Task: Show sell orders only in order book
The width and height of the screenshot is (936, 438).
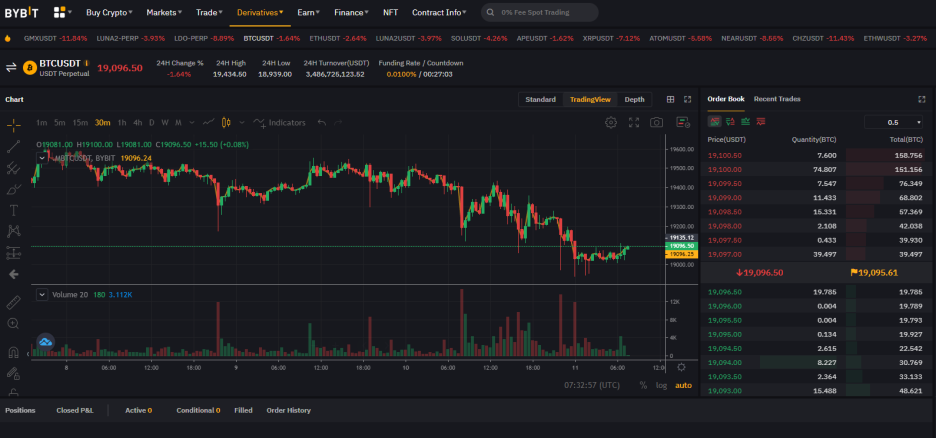Action: tap(760, 122)
